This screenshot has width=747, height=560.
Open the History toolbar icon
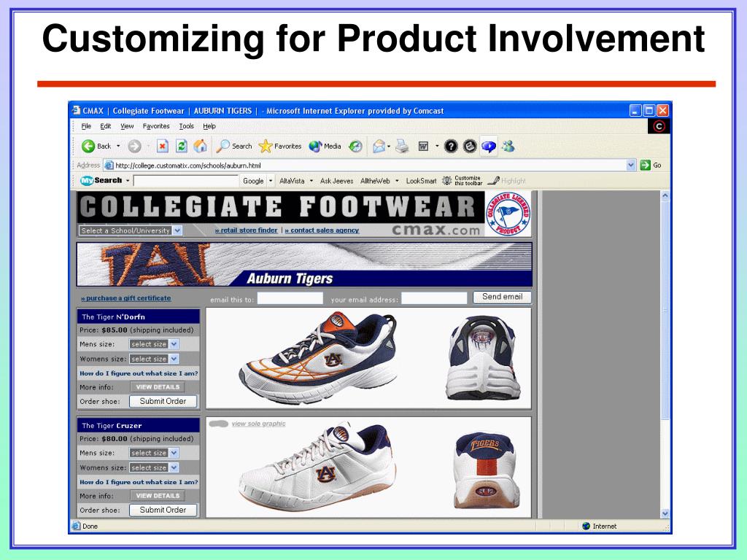(x=355, y=146)
